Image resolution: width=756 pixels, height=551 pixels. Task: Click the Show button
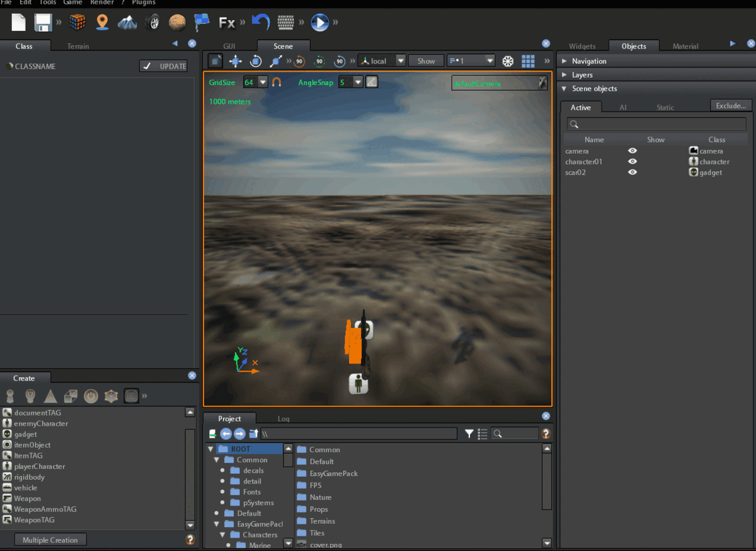[x=426, y=61]
